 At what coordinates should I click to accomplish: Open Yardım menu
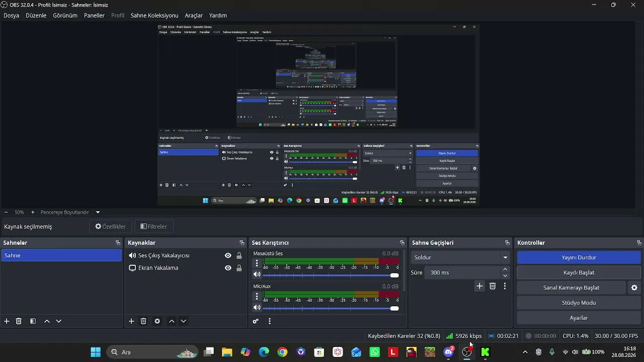tap(218, 16)
